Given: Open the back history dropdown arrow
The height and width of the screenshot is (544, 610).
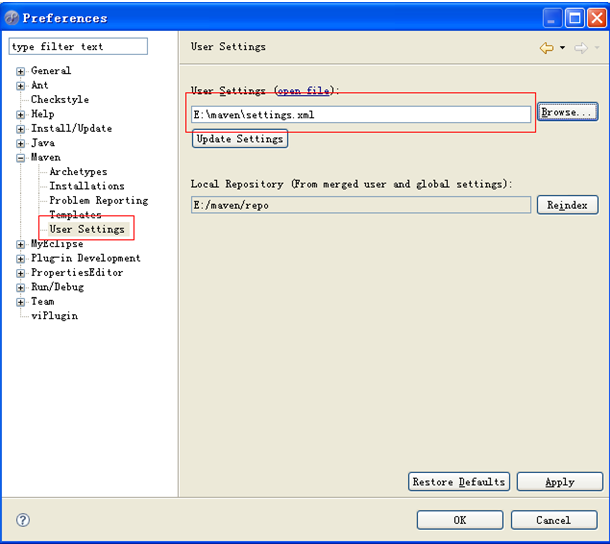Looking at the screenshot, I should click(563, 47).
